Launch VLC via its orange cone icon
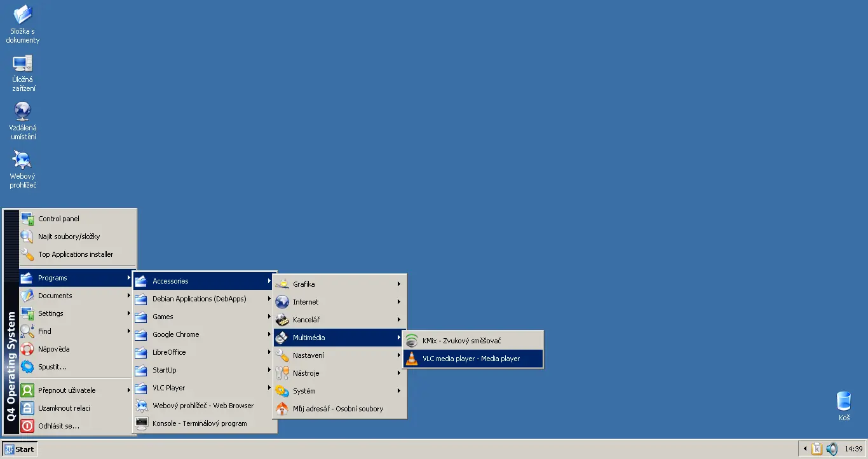Image resolution: width=868 pixels, height=459 pixels. pyautogui.click(x=412, y=359)
